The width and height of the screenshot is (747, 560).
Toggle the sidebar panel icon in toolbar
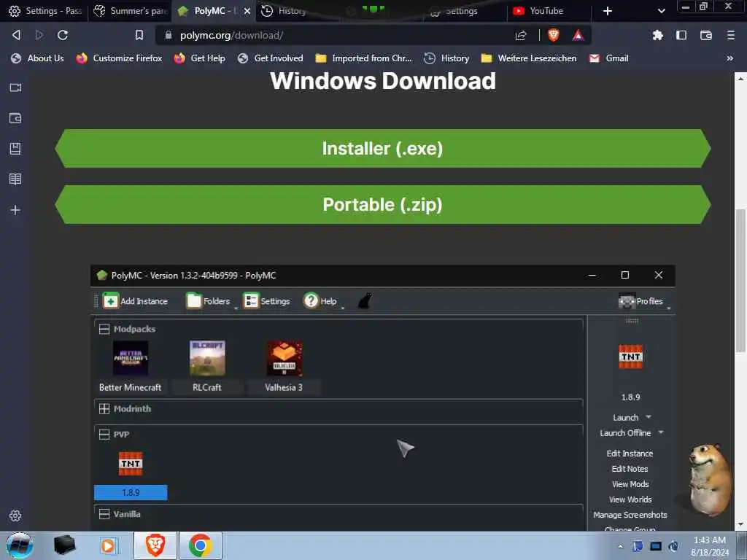pos(681,35)
